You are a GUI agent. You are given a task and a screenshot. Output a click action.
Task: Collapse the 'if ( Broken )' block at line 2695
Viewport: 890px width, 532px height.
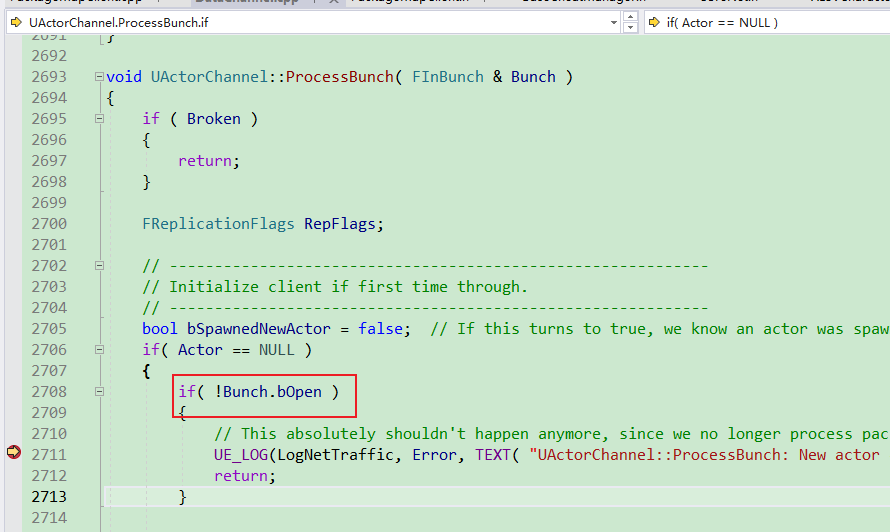pyautogui.click(x=99, y=118)
